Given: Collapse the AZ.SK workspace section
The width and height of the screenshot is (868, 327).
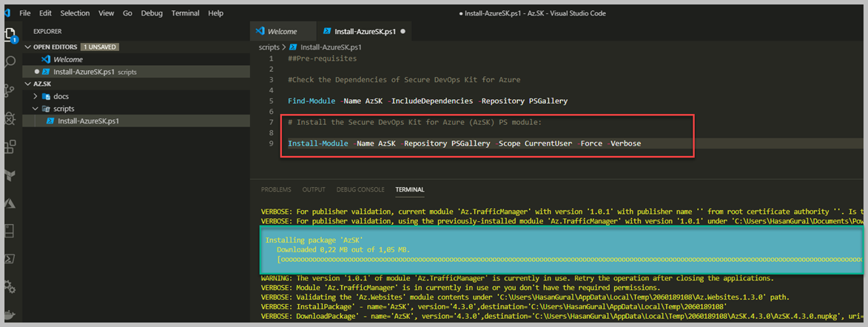Looking at the screenshot, I should click(x=28, y=84).
